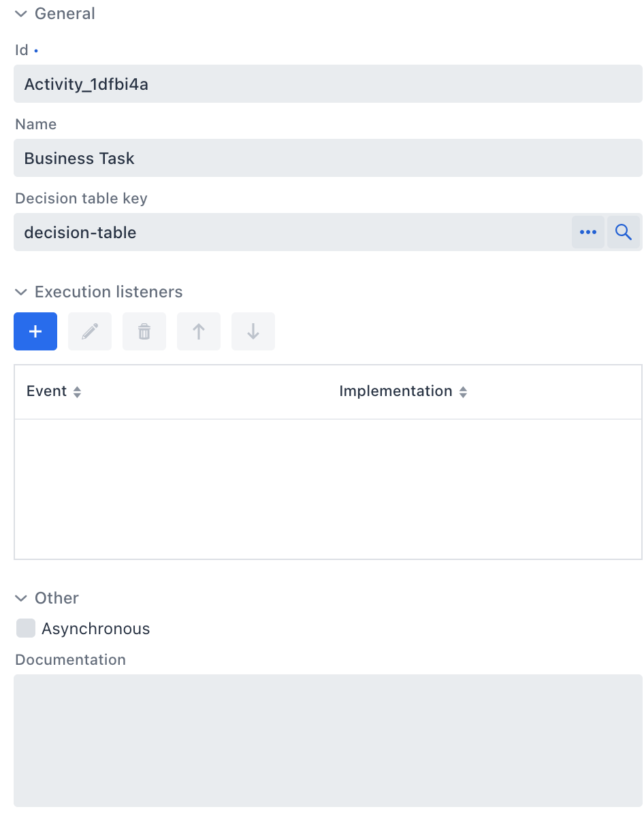Click the blue dot next to Id label
Image resolution: width=644 pixels, height=822 pixels.
pyautogui.click(x=36, y=50)
